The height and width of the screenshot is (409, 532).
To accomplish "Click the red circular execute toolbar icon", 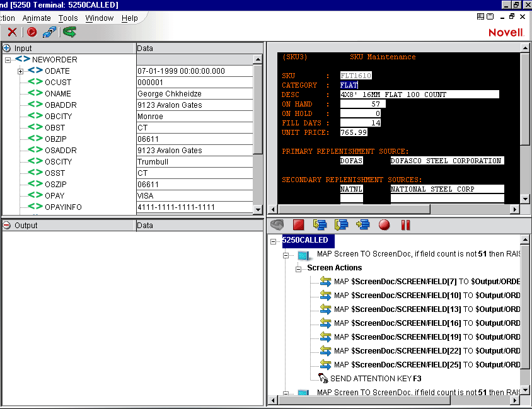I will click(x=32, y=32).
